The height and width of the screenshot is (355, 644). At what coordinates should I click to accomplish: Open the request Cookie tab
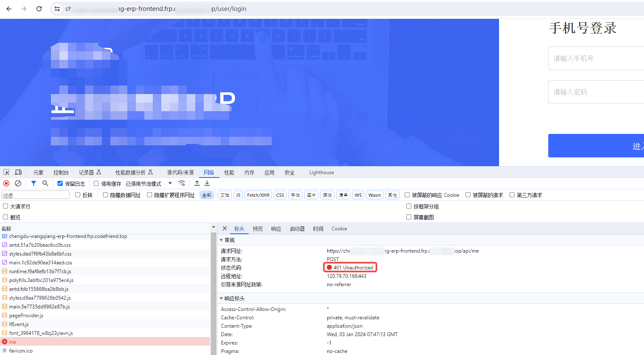[x=339, y=229]
